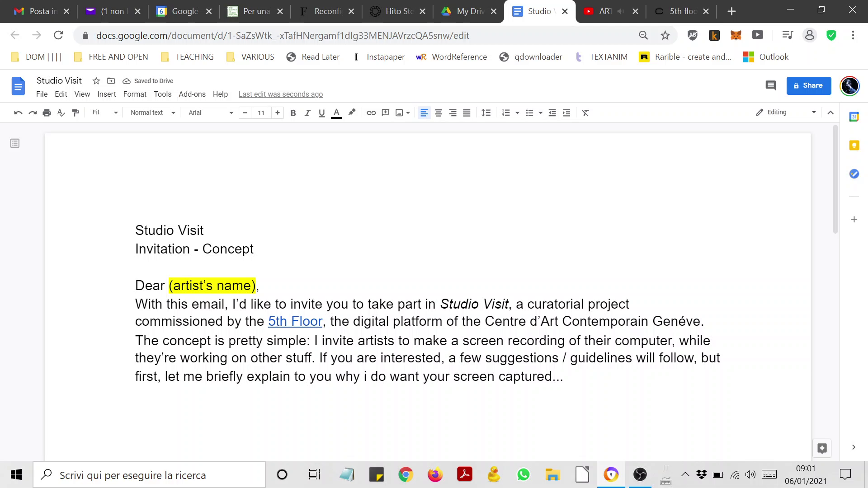The height and width of the screenshot is (488, 868).
Task: Open the Normal text style dropdown
Action: point(152,113)
